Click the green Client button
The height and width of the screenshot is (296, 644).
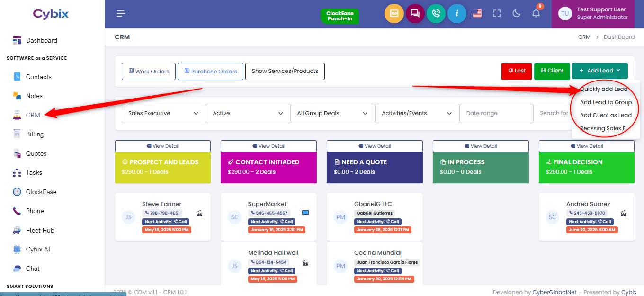[552, 71]
